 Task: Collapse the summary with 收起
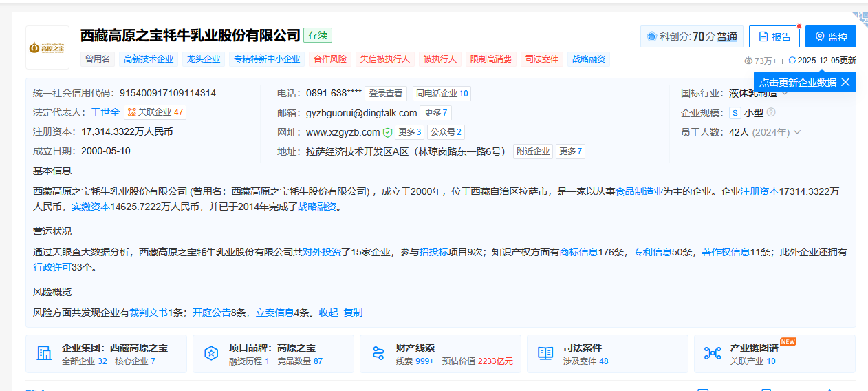(x=329, y=313)
